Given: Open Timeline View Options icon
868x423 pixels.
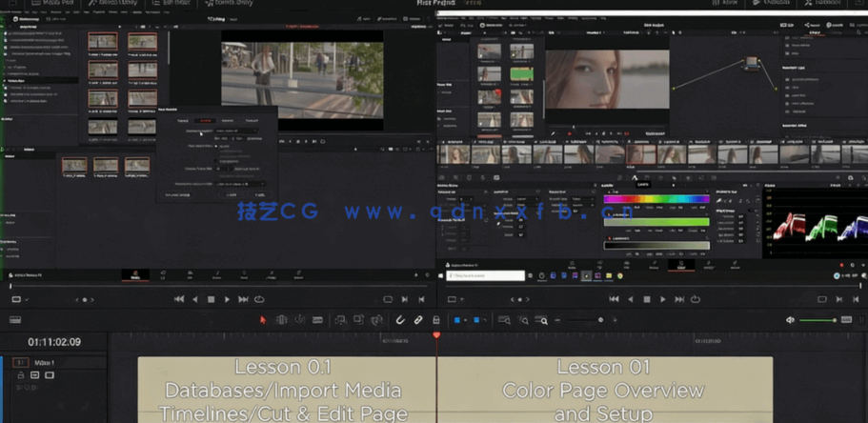Looking at the screenshot, I should 15,320.
